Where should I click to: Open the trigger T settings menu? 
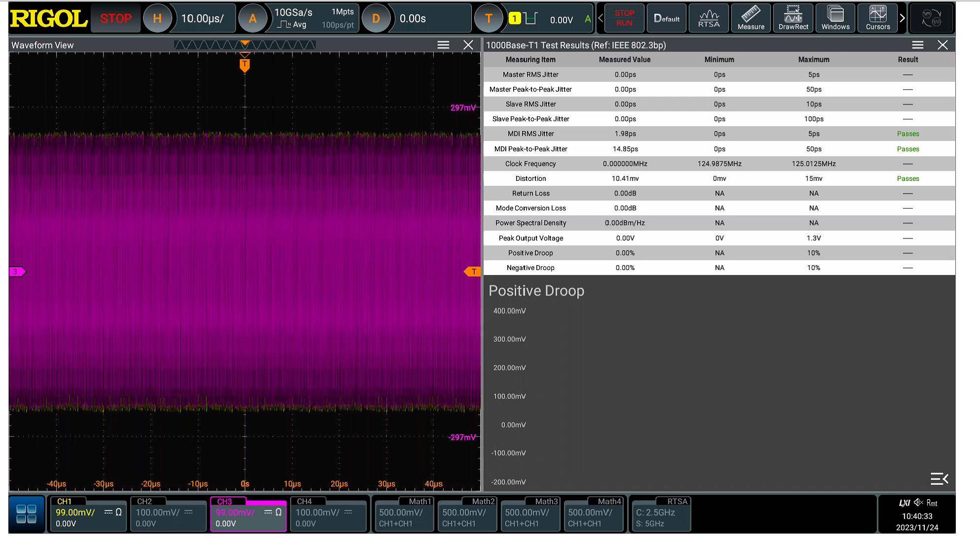pyautogui.click(x=489, y=19)
